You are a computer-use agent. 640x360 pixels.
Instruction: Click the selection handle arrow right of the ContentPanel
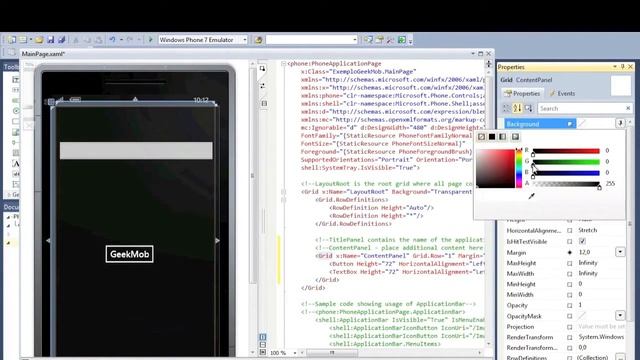coord(217,241)
